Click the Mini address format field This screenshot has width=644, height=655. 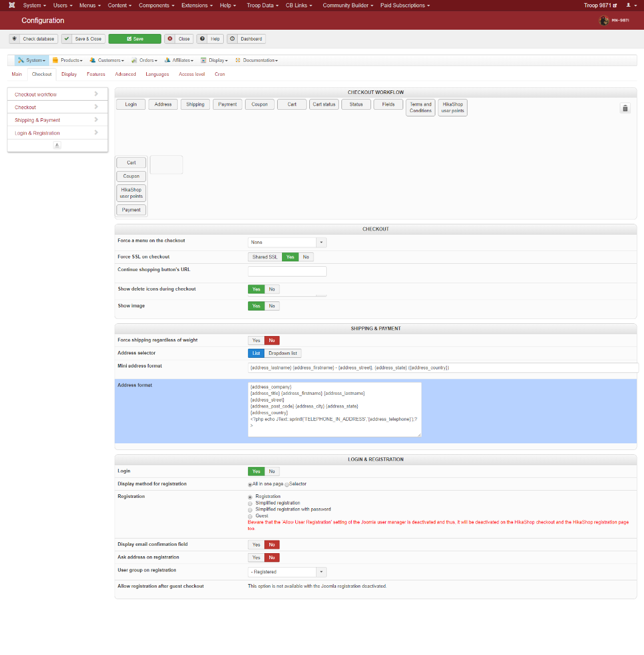(x=443, y=368)
